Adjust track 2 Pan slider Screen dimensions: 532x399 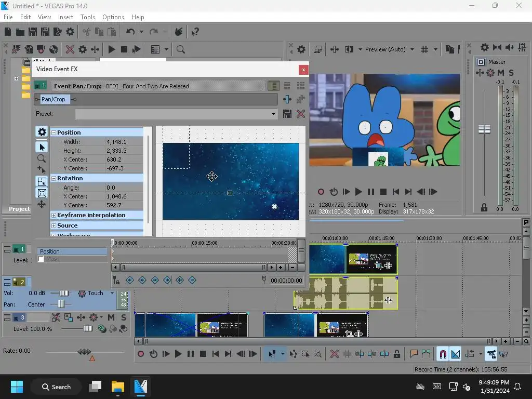[61, 304]
